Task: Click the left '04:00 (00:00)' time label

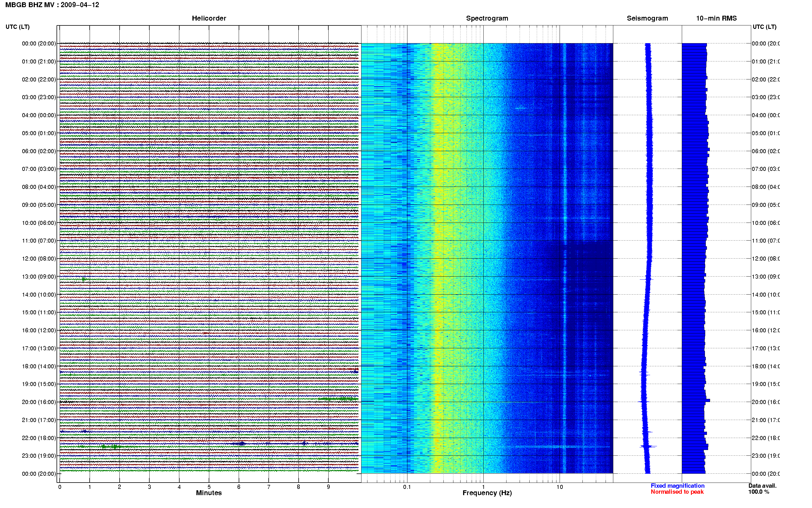Action: [x=39, y=115]
